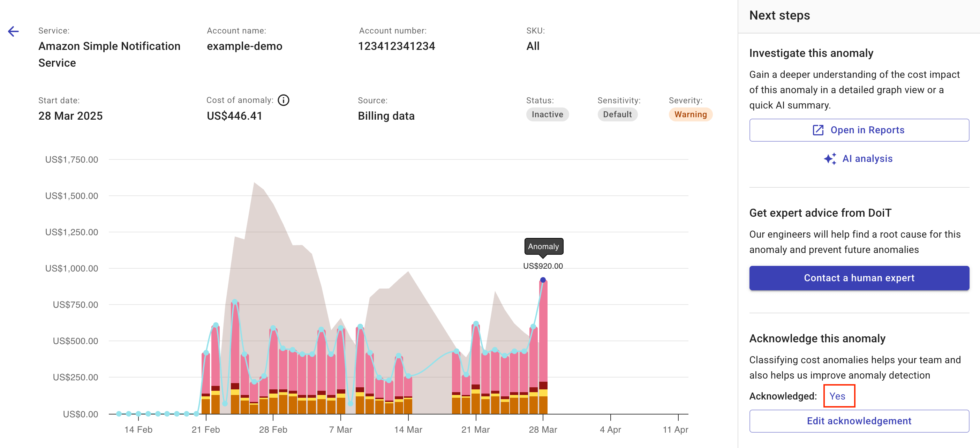Click the account number 123412341234
Image resolution: width=980 pixels, height=448 pixels.
(x=397, y=46)
